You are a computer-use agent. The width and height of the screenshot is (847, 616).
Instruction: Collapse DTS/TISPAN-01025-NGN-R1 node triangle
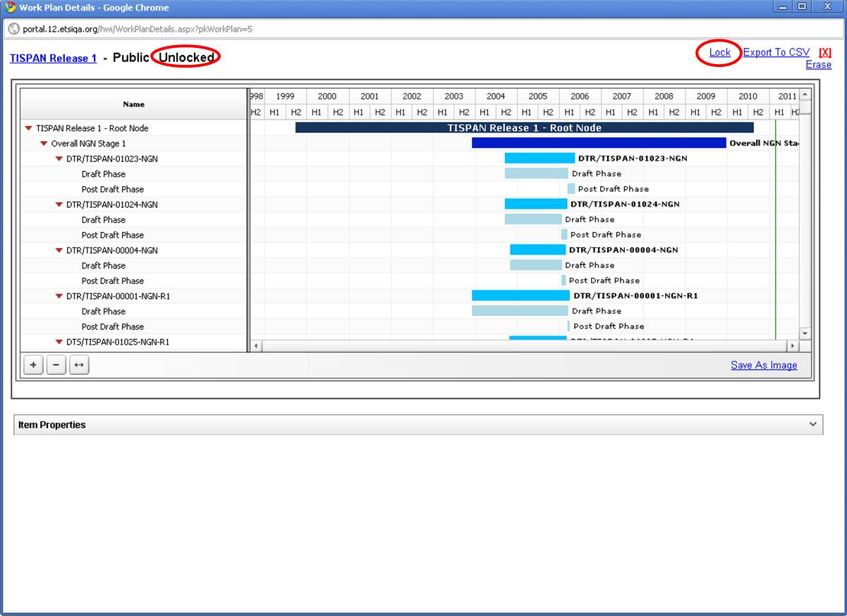tap(59, 343)
